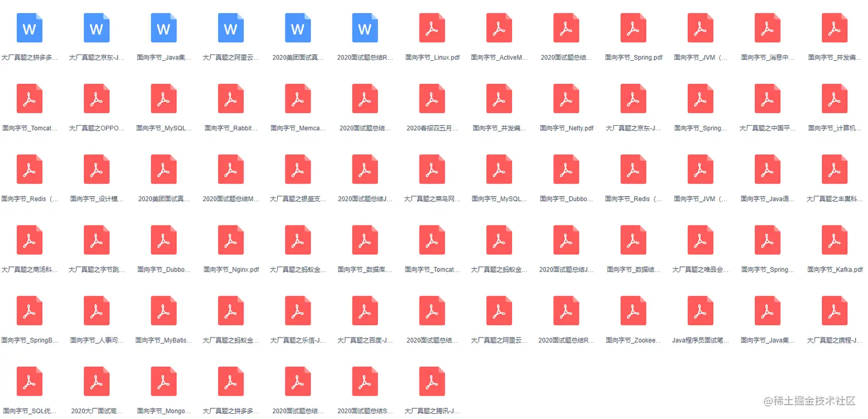Image resolution: width=868 pixels, height=419 pixels.
Task: Select the 大厂真题之丰巢科 PDF icon
Action: 835,169
